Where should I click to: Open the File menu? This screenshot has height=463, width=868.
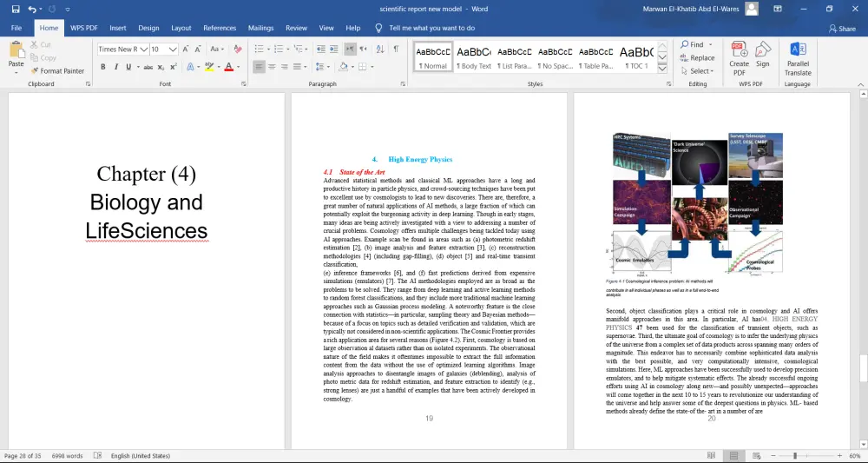[x=16, y=28]
